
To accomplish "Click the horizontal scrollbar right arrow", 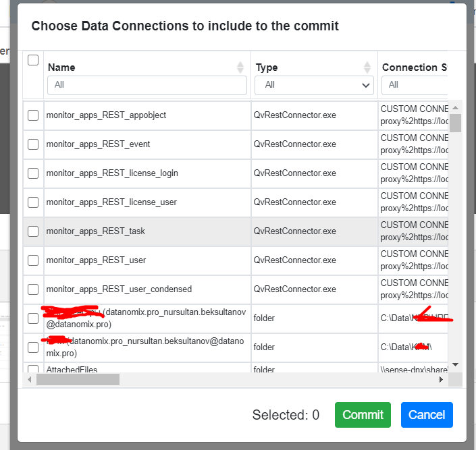I will pyautogui.click(x=442, y=380).
